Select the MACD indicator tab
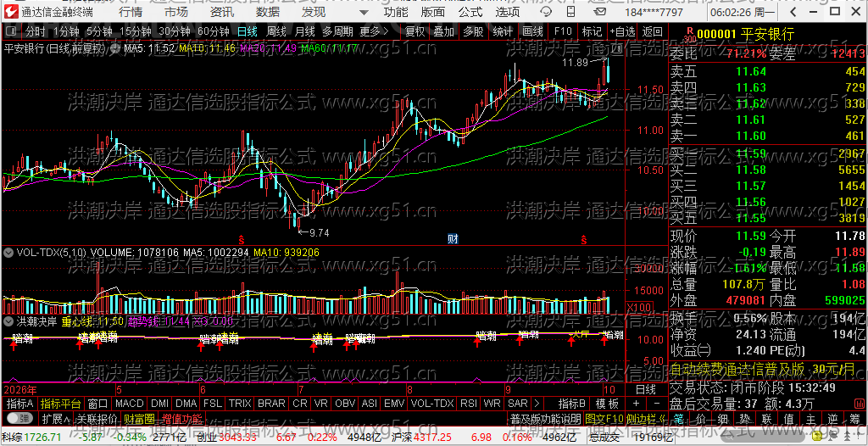 129,403
